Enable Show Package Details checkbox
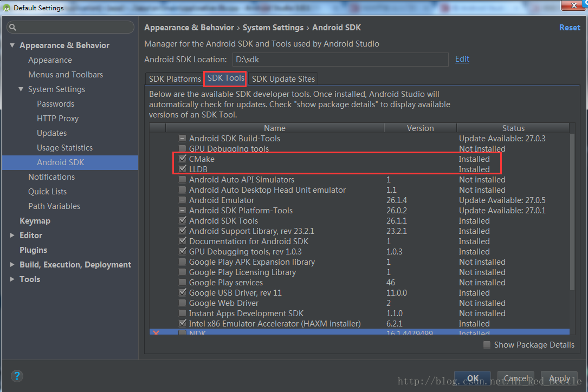 487,344
